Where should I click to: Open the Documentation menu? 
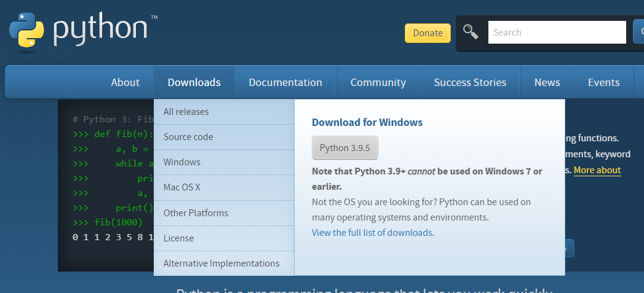pyautogui.click(x=285, y=82)
